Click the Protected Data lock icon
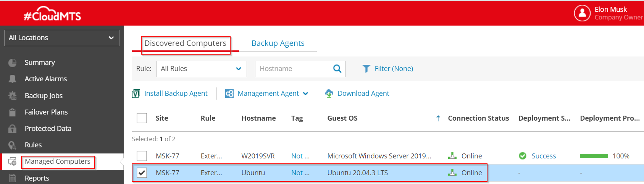The image size is (644, 184). [13, 129]
